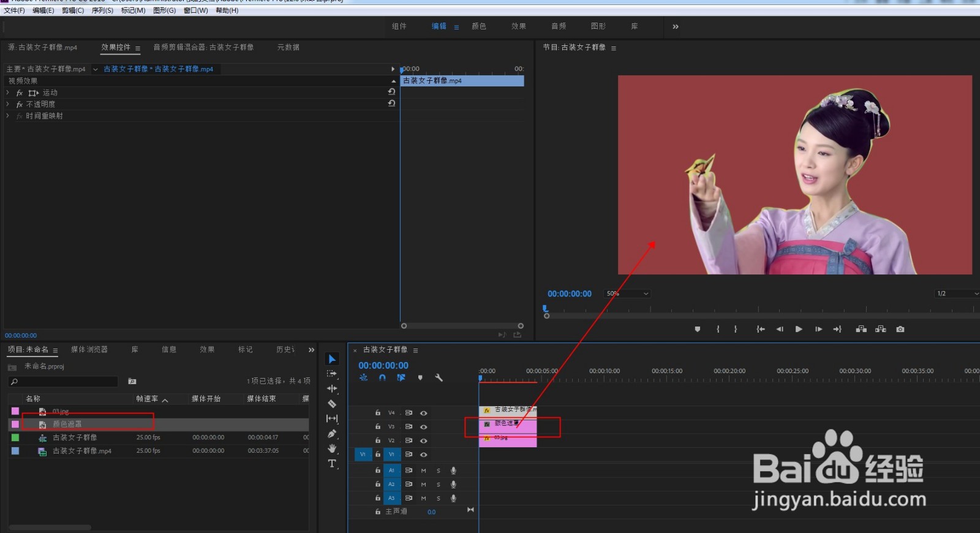
Task: Open the 媒体浏览器 tab
Action: click(89, 350)
